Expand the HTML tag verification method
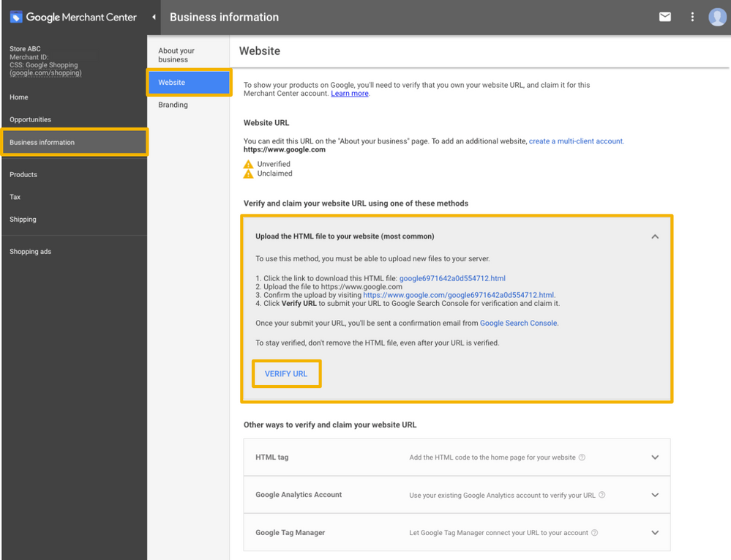Screen dimensions: 731x560 pos(655,458)
